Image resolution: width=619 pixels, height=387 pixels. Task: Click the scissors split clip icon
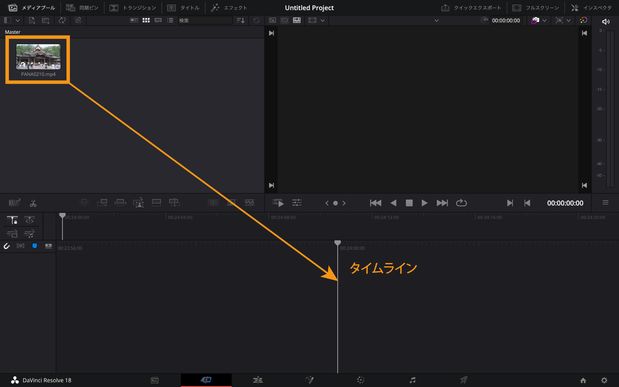(33, 203)
